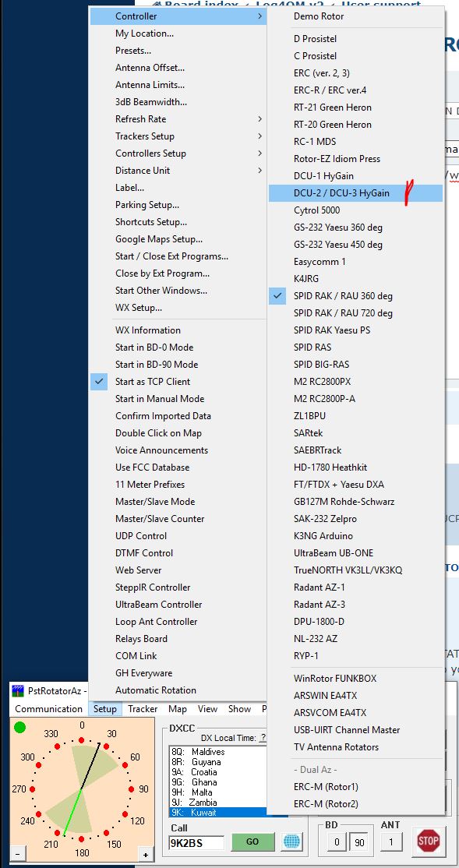
Task: Select 8Q: Maldives in DXCC list
Action: (x=217, y=752)
